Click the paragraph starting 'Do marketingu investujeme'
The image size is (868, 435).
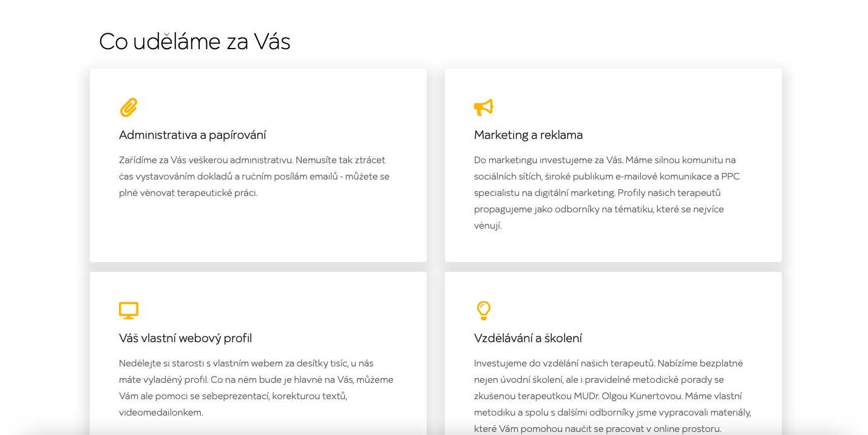pos(607,193)
